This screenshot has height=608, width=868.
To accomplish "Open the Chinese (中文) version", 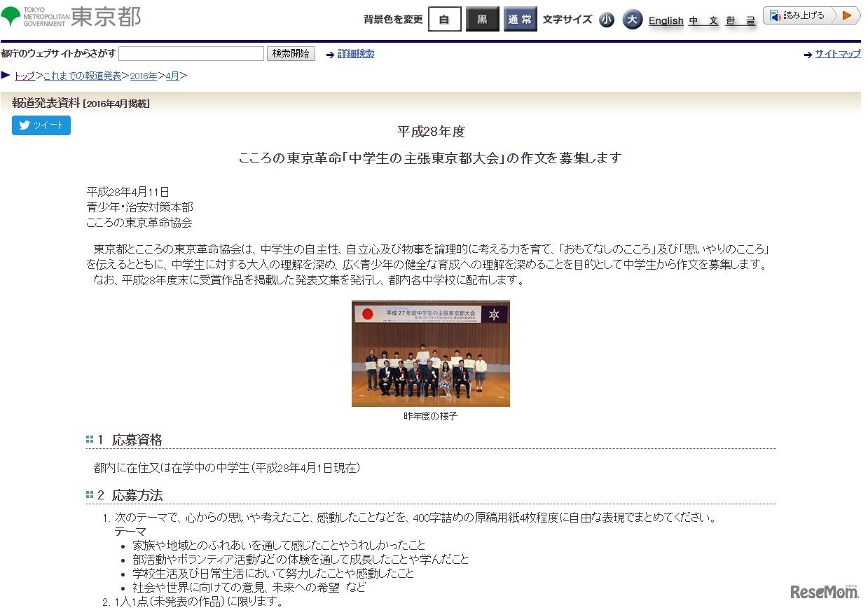I will tap(703, 20).
